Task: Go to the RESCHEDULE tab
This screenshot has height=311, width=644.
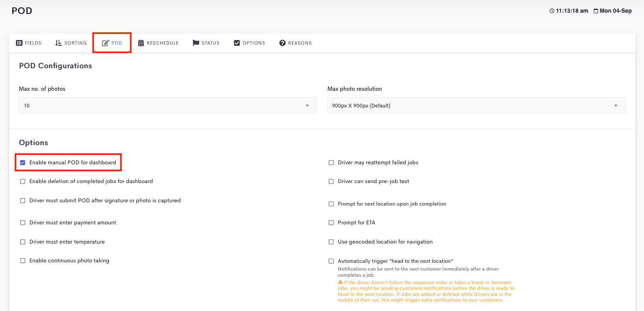Action: tap(158, 43)
